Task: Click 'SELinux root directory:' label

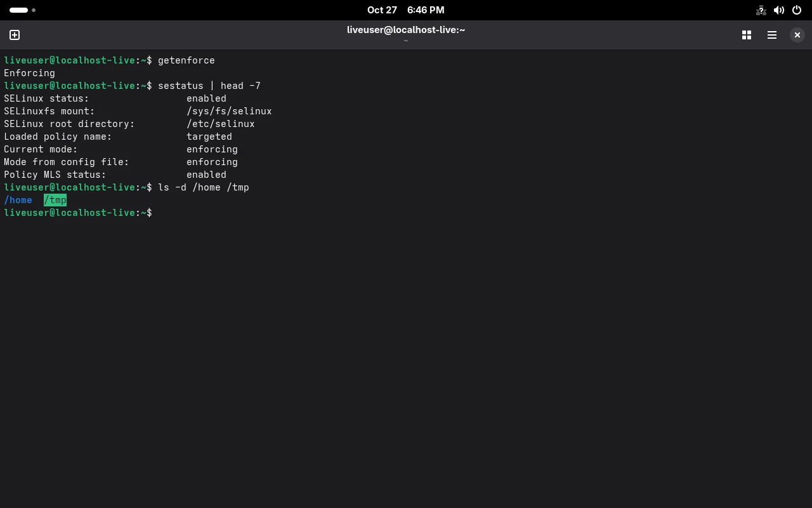Action: tap(69, 124)
